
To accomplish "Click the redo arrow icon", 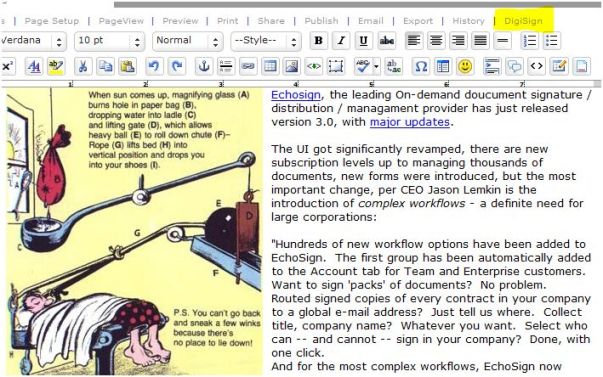I will click(177, 67).
